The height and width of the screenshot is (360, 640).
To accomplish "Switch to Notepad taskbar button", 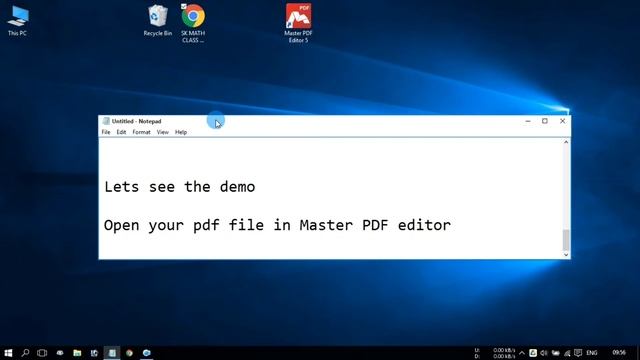I will coord(112,353).
